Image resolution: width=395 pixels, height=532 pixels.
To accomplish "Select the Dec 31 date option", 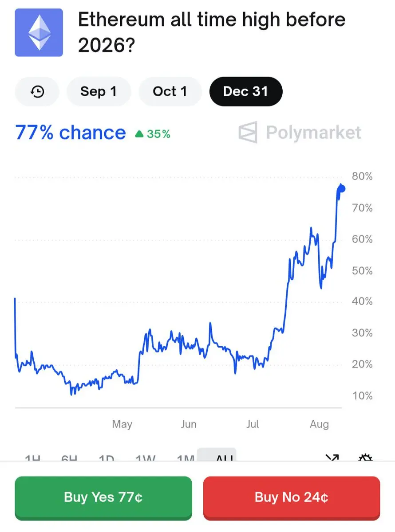I will pos(246,92).
